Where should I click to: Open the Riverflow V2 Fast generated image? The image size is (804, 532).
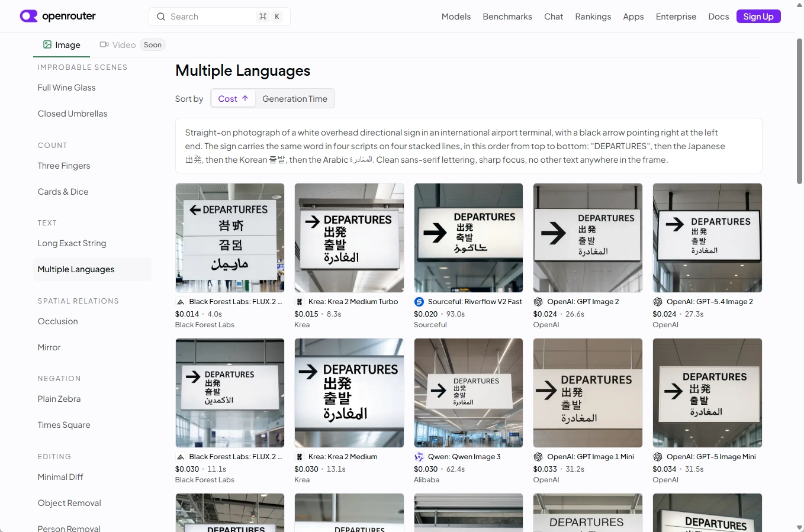click(468, 238)
